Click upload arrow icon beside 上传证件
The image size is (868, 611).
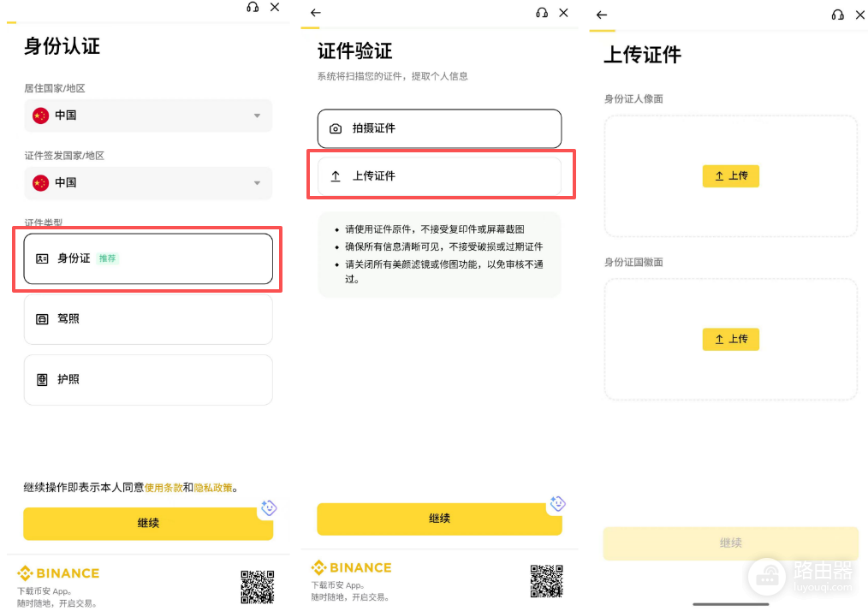336,176
